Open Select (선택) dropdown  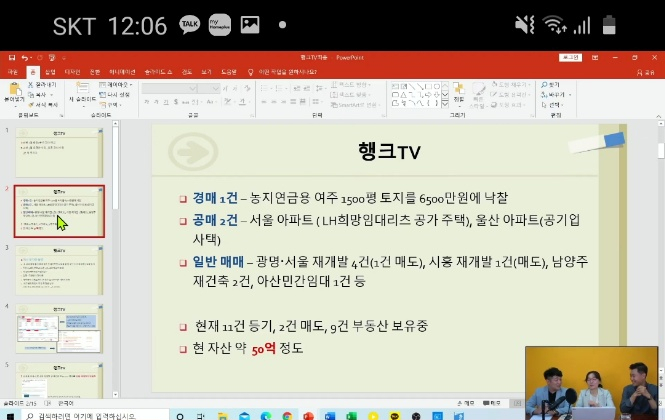click(553, 104)
